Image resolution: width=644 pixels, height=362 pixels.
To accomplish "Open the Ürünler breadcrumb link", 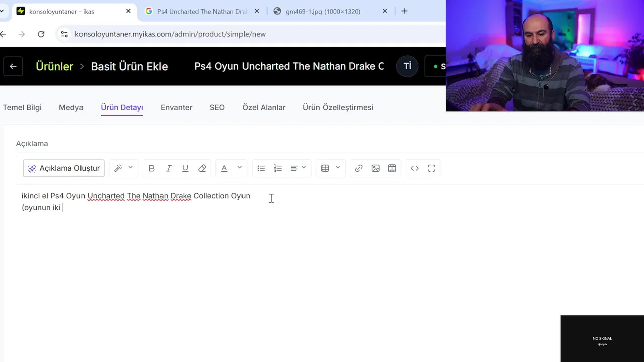I will coord(54,66).
